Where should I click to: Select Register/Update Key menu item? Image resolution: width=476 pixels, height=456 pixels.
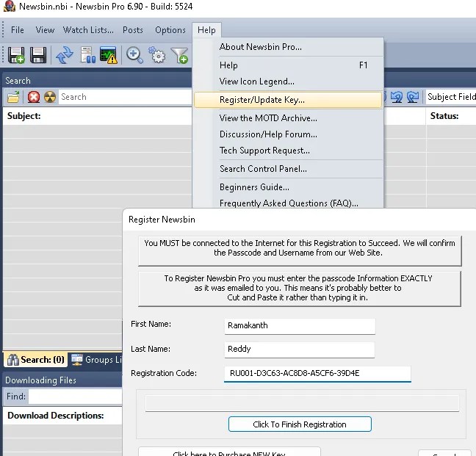288,100
